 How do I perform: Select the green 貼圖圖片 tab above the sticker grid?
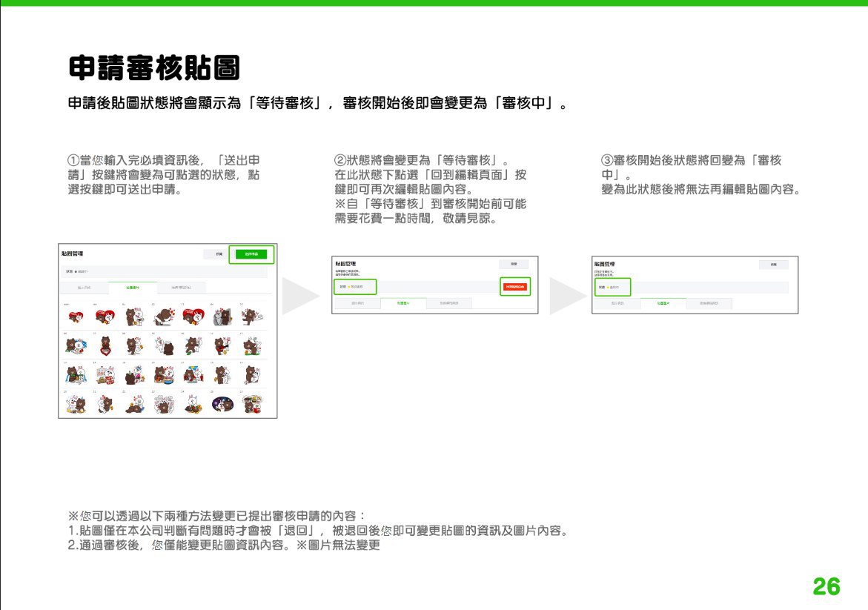tap(133, 288)
